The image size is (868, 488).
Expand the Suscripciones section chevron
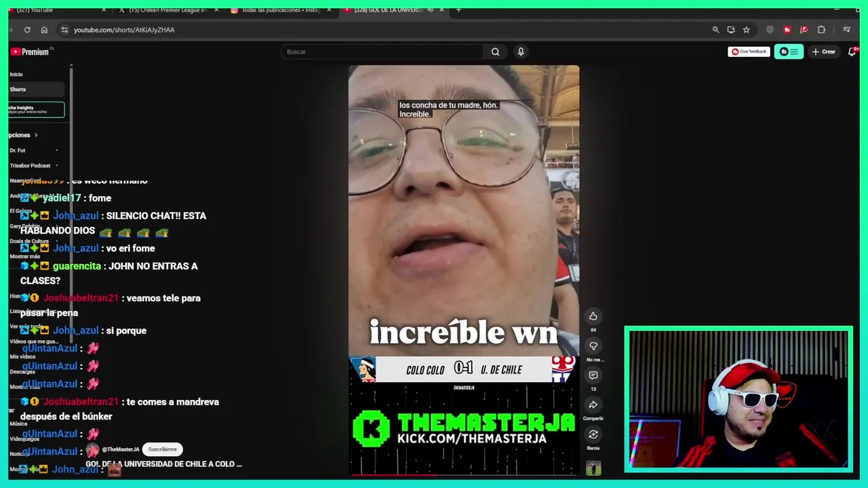(x=36, y=135)
